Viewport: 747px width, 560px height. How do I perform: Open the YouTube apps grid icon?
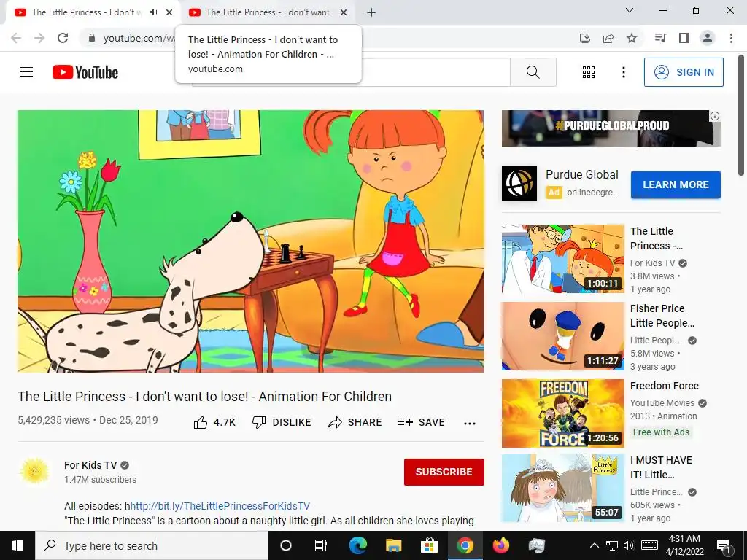click(x=589, y=72)
